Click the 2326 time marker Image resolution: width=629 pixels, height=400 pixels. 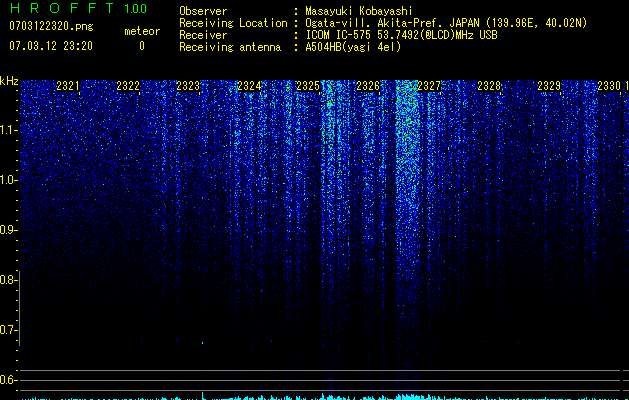(368, 85)
